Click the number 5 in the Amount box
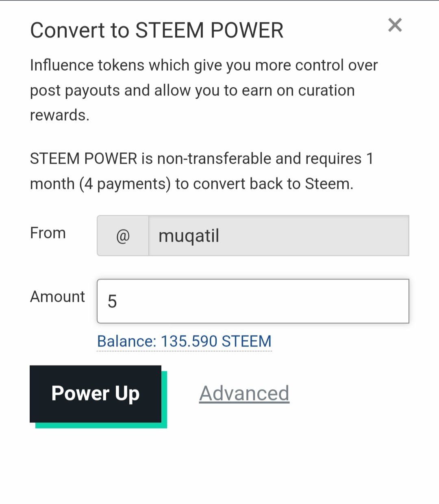 pos(112,302)
